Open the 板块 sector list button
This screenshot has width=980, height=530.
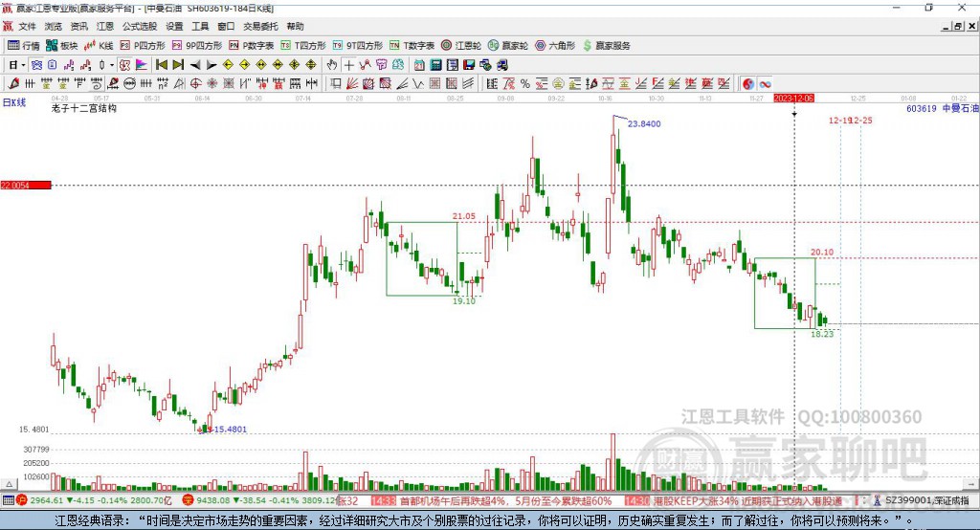61,45
